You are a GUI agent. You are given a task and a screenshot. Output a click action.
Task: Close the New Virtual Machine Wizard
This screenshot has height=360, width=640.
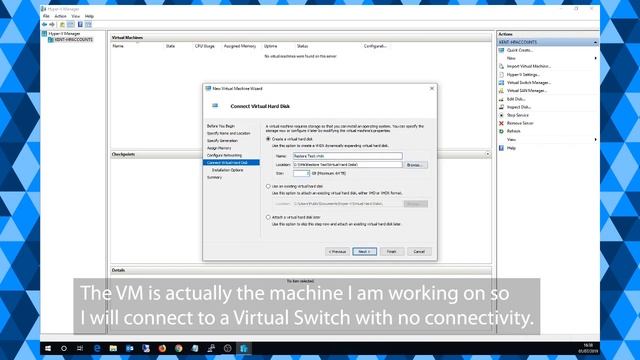[432, 88]
